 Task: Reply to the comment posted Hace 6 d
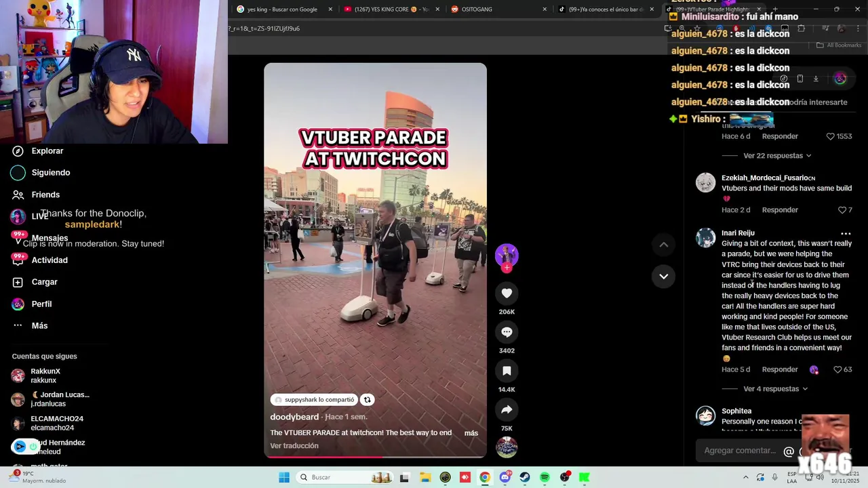[780, 136]
